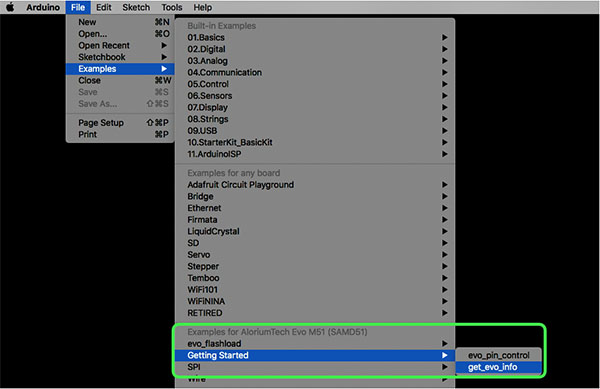Choose Print from the File menu
This screenshot has width=600, height=389.
click(x=120, y=135)
